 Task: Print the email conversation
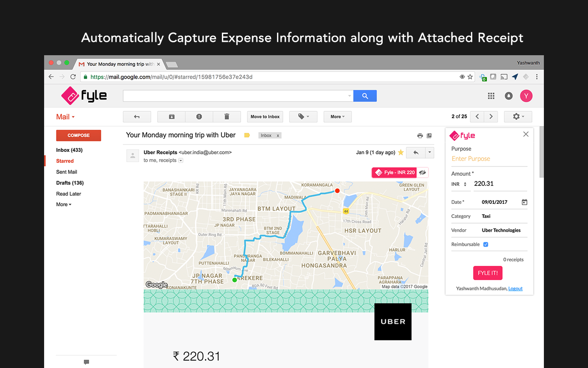coord(420,136)
